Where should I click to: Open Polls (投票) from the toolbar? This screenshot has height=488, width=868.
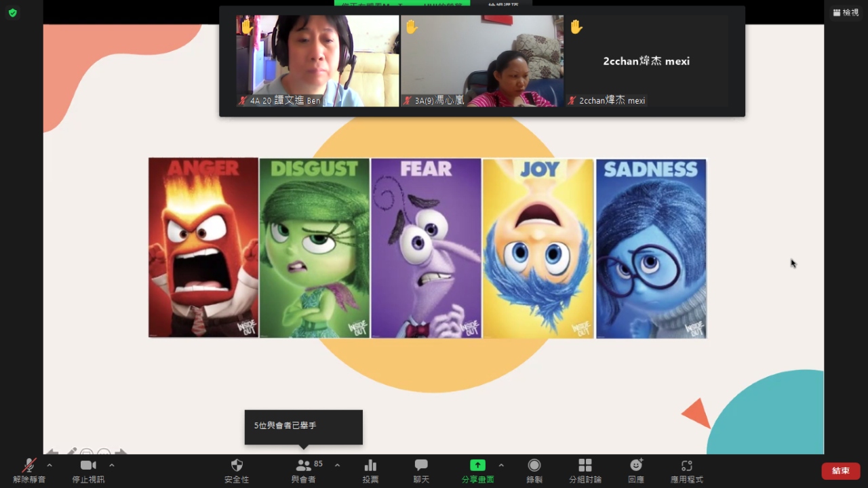[370, 470]
